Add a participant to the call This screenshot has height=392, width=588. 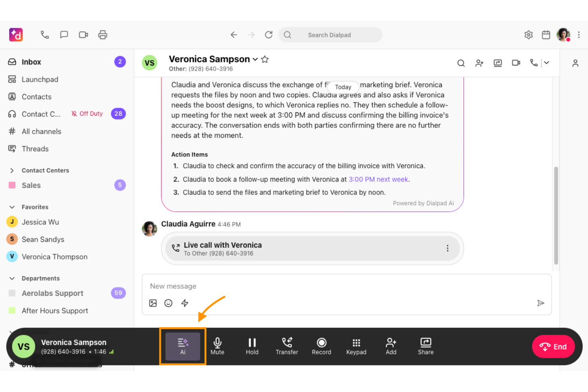point(391,346)
